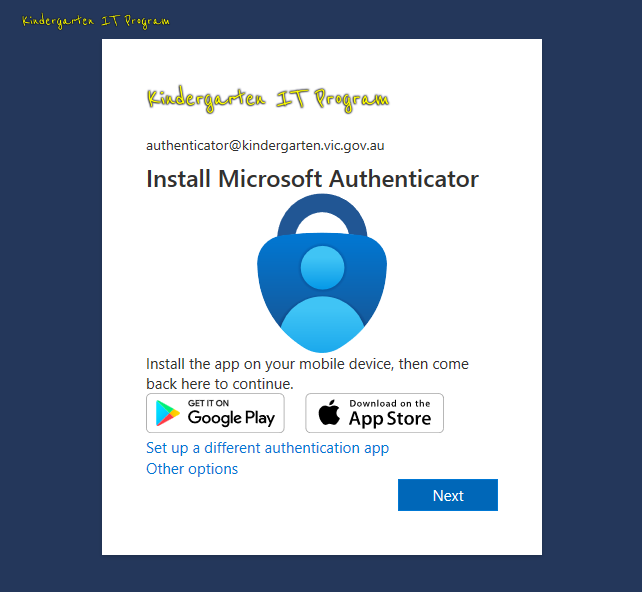Click the Microsoft Authenticator lock icon
The image size is (642, 592).
tap(322, 273)
